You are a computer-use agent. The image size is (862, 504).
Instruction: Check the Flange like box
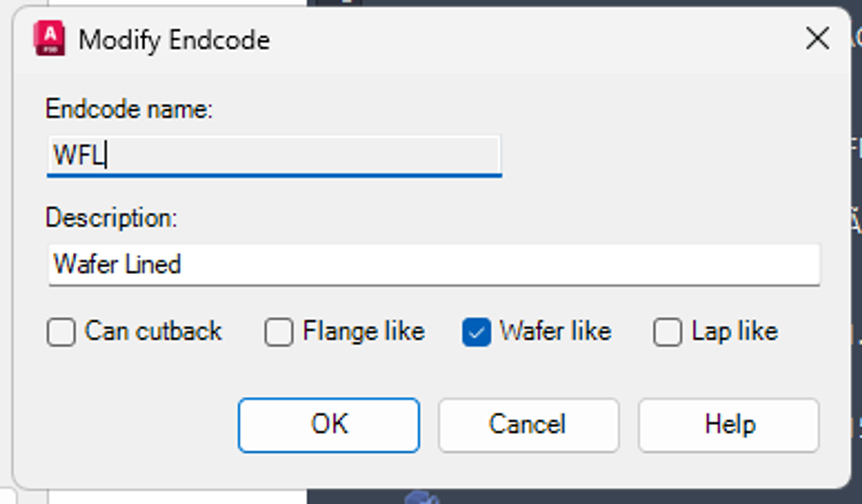(x=278, y=331)
